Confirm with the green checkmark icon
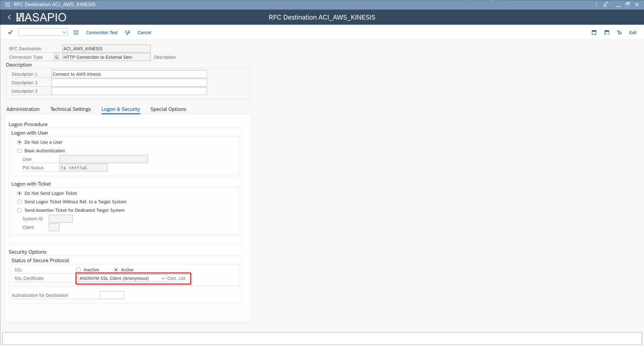Image resolution: width=644 pixels, height=346 pixels. pyautogui.click(x=10, y=32)
